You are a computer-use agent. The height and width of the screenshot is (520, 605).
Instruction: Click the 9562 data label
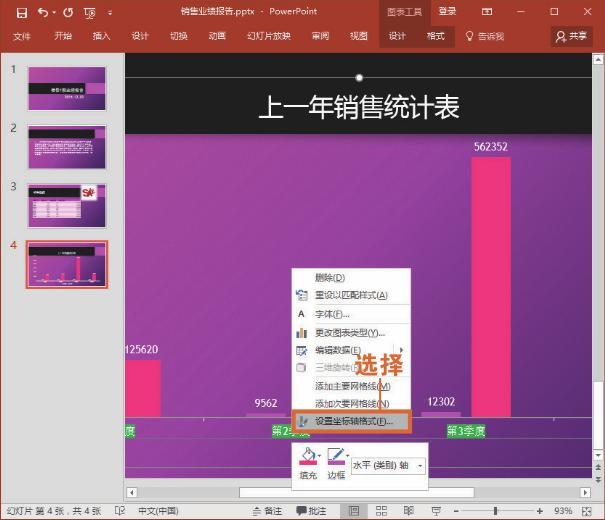(x=265, y=403)
